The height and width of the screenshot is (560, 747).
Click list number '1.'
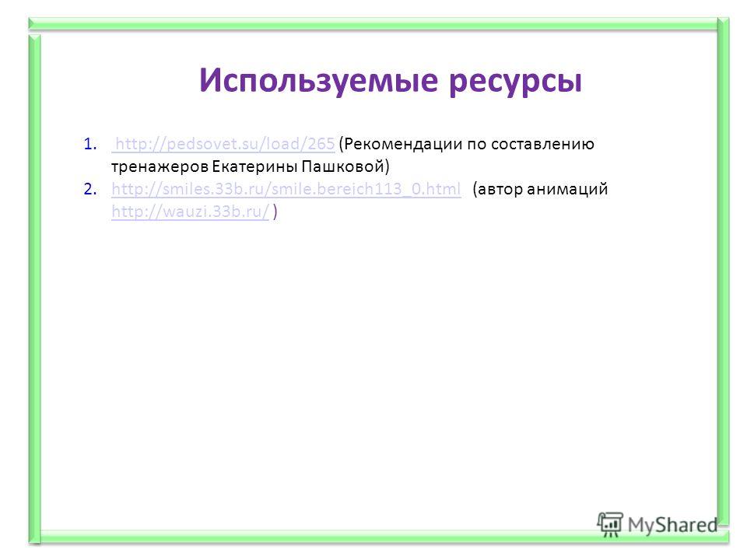click(x=90, y=144)
